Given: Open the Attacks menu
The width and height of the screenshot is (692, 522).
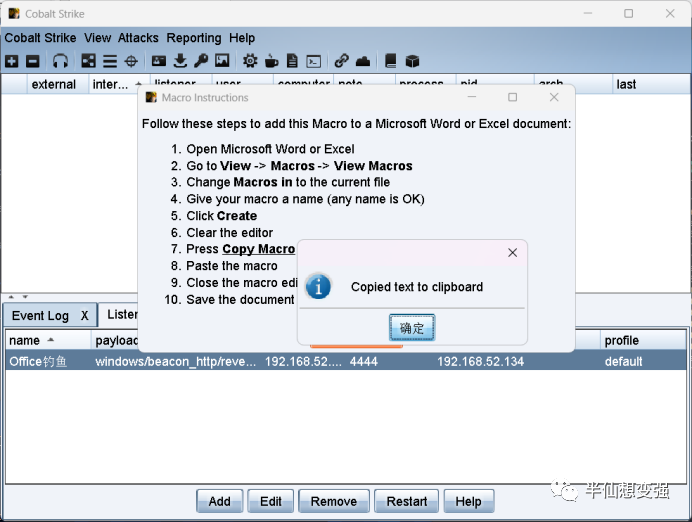Looking at the screenshot, I should 138,38.
